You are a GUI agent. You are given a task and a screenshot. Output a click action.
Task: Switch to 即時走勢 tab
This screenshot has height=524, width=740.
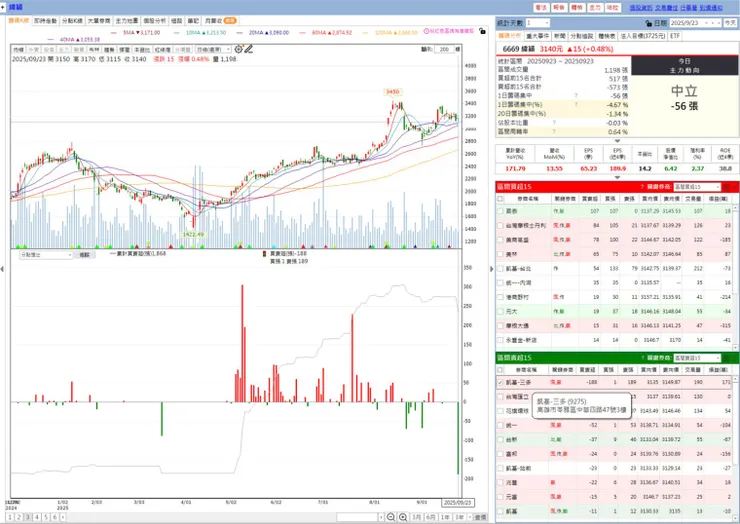click(45, 21)
